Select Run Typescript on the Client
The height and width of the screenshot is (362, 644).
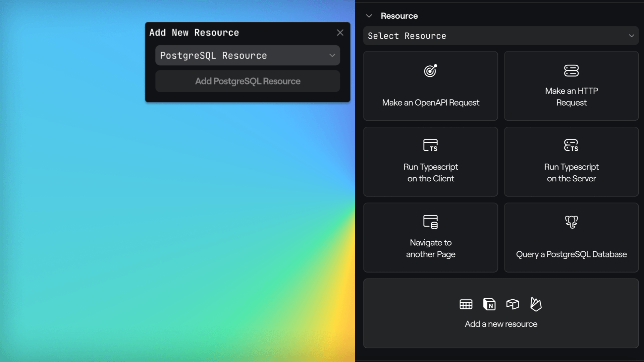tap(430, 162)
